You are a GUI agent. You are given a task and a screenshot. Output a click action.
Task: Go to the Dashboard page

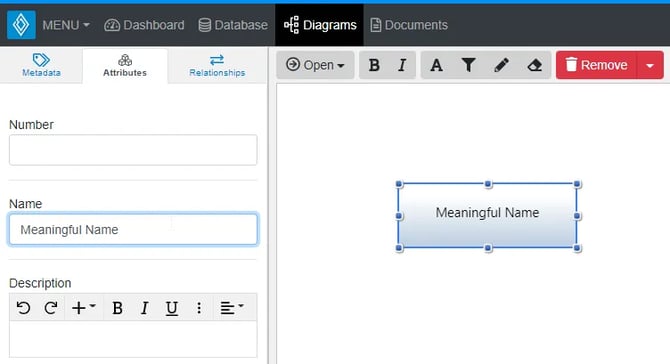pos(144,25)
